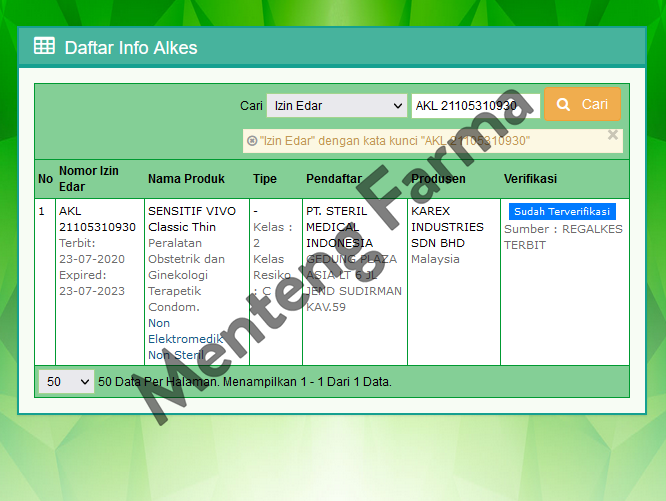The image size is (666, 501).
Task: Click the Verifikasi column header
Action: [530, 179]
